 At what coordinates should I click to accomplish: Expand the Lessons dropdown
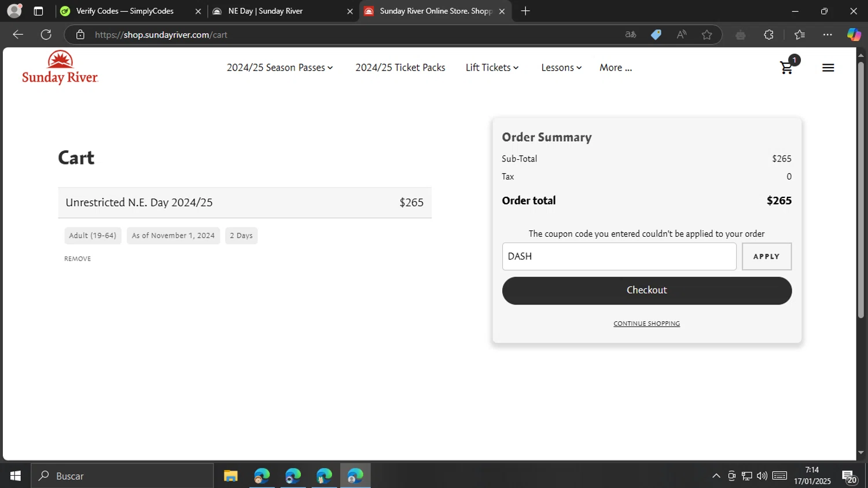(x=561, y=68)
